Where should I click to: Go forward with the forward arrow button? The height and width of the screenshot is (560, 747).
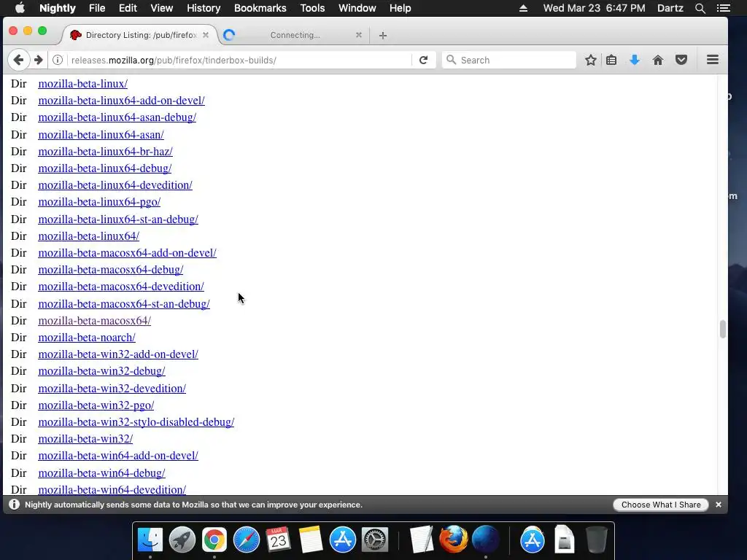point(39,60)
